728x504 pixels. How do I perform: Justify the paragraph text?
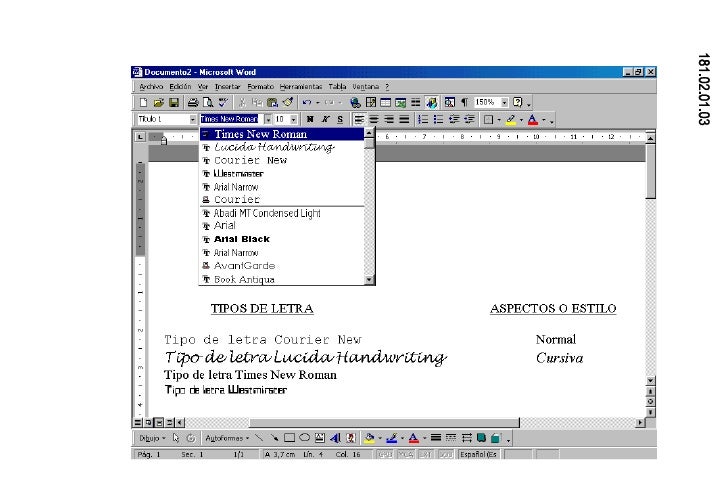coord(404,120)
